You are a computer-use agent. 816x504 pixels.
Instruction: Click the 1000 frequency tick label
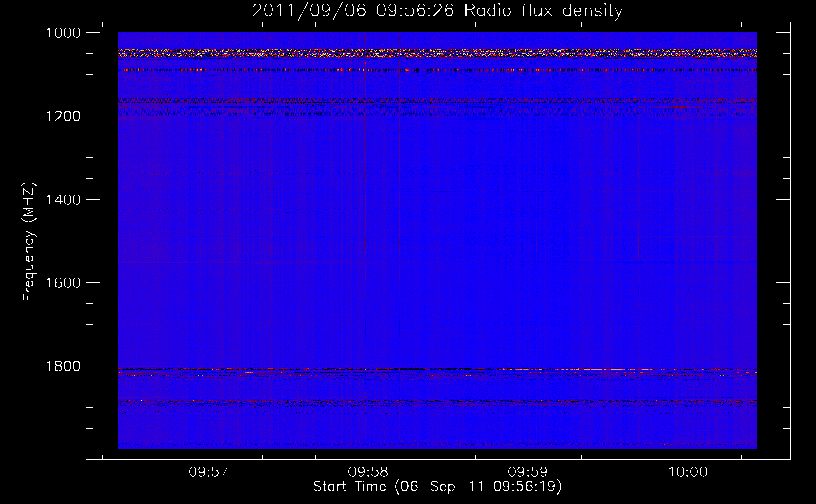click(63, 33)
